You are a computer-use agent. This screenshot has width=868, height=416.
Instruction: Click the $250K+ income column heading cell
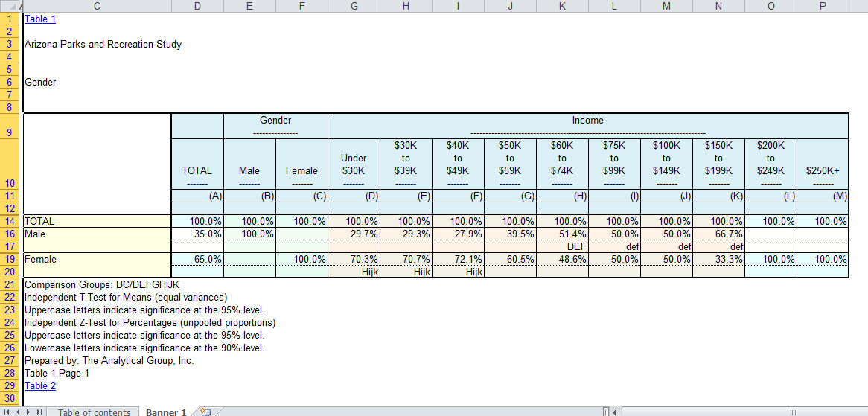pyautogui.click(x=823, y=170)
